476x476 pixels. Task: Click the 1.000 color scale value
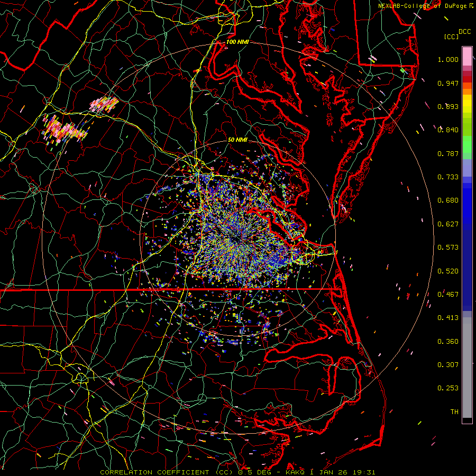click(448, 59)
